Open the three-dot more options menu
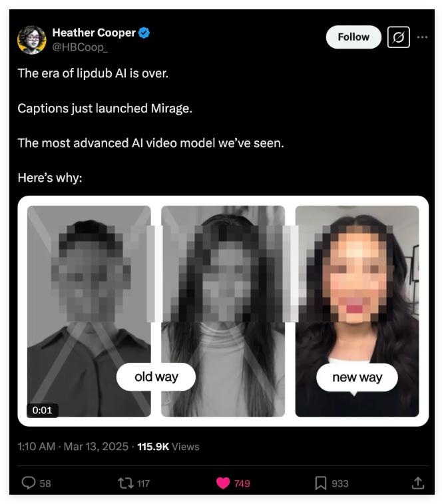Image resolution: width=444 pixels, height=504 pixels. tap(422, 37)
